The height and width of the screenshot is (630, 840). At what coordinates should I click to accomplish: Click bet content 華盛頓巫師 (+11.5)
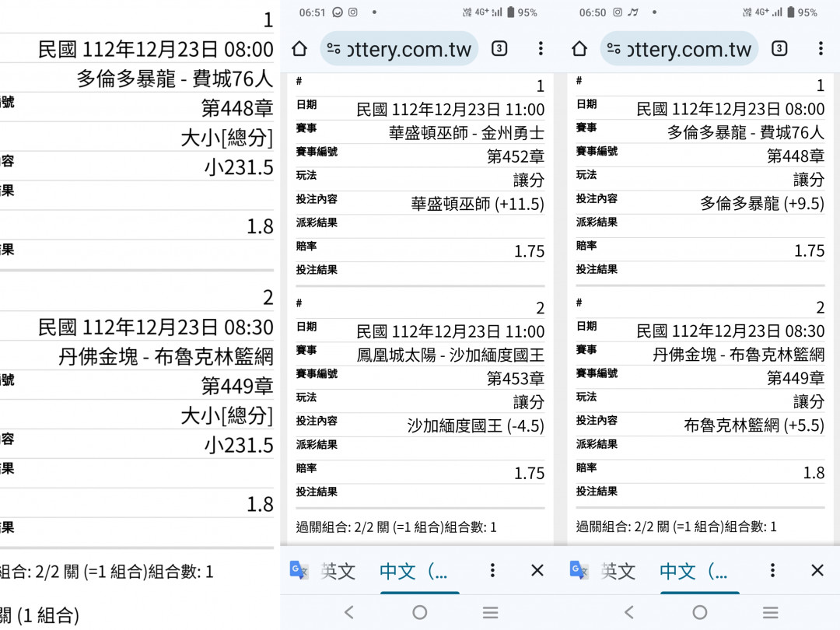(478, 204)
